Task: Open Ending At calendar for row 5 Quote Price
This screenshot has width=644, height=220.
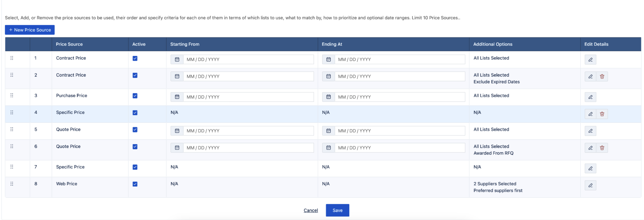Action: click(328, 131)
